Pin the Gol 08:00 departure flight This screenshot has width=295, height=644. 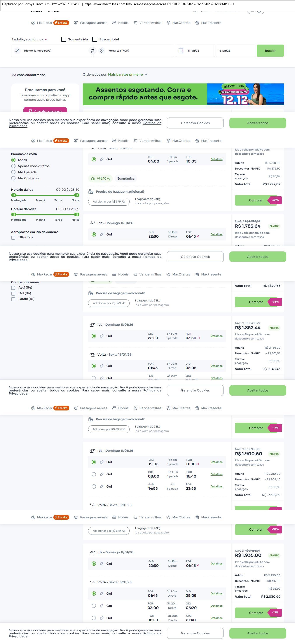pyautogui.click(x=102, y=474)
